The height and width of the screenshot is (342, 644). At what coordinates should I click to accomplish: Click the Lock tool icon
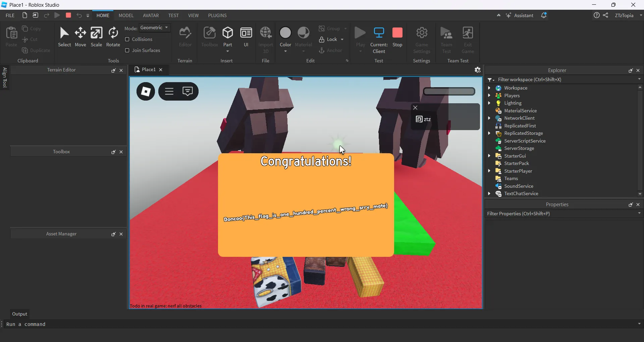321,40
